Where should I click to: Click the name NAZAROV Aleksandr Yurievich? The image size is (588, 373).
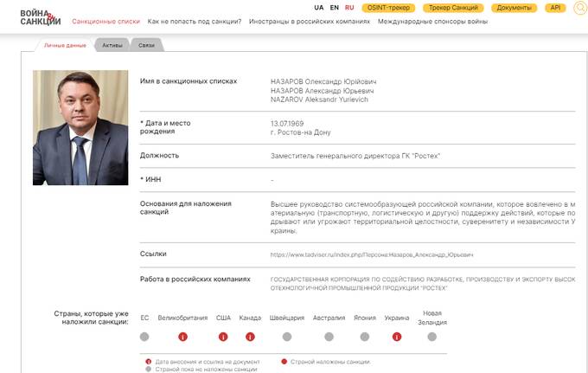(x=319, y=100)
